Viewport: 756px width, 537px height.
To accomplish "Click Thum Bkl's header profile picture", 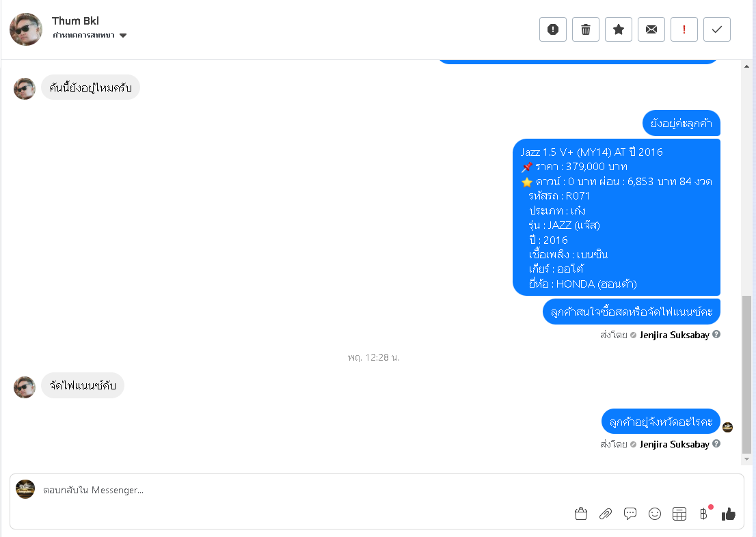I will coord(26,29).
